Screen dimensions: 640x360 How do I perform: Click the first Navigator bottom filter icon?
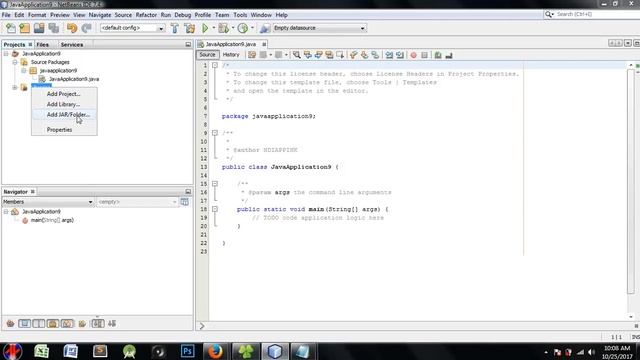(x=10, y=324)
